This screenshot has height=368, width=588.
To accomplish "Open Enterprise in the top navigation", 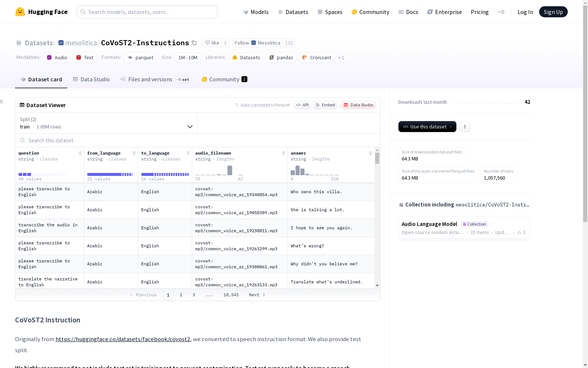I will pos(445,12).
